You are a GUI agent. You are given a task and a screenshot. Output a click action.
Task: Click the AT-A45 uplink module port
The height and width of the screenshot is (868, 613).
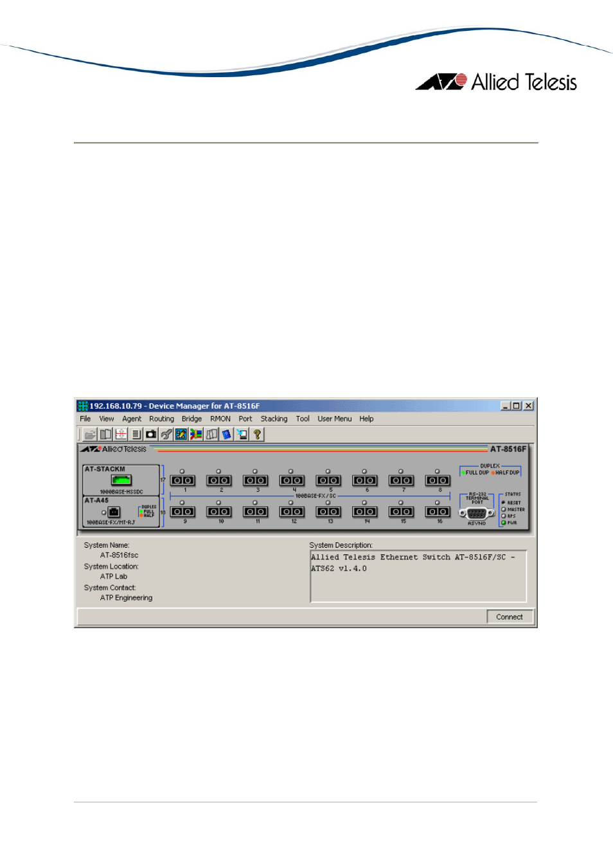point(114,512)
